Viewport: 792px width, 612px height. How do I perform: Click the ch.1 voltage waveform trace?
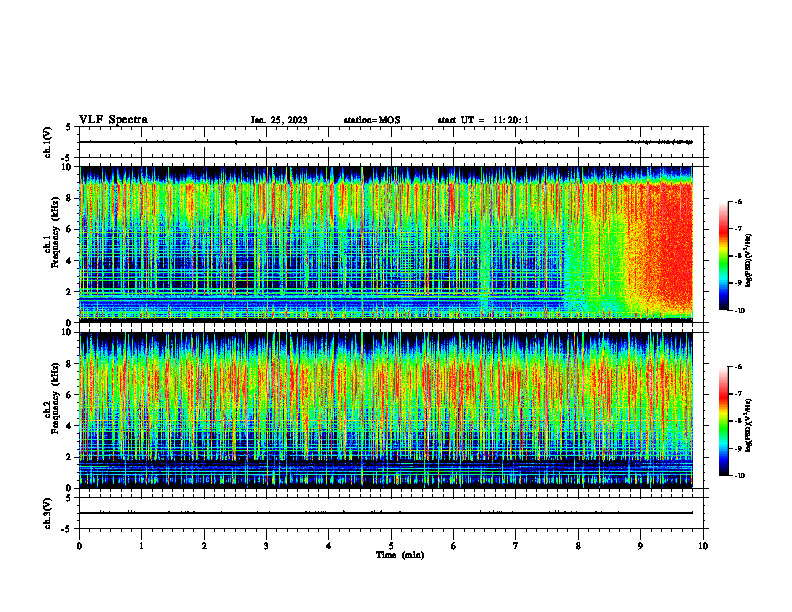pyautogui.click(x=386, y=142)
